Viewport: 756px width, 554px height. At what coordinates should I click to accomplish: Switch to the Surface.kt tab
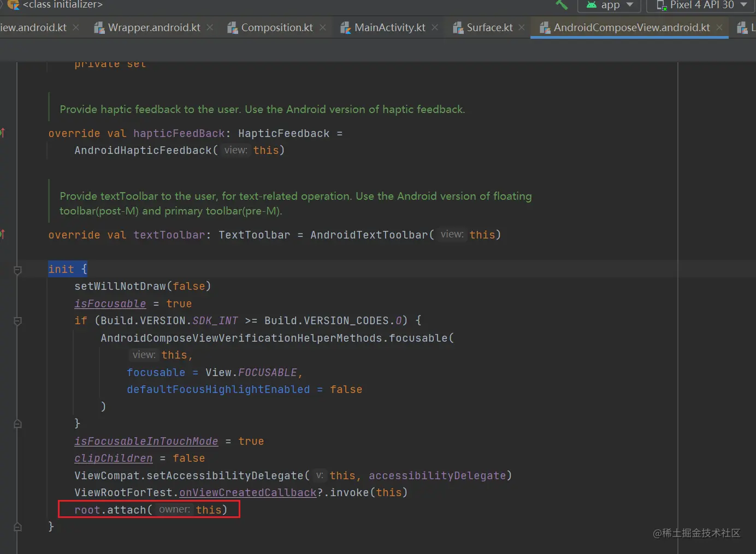point(489,27)
